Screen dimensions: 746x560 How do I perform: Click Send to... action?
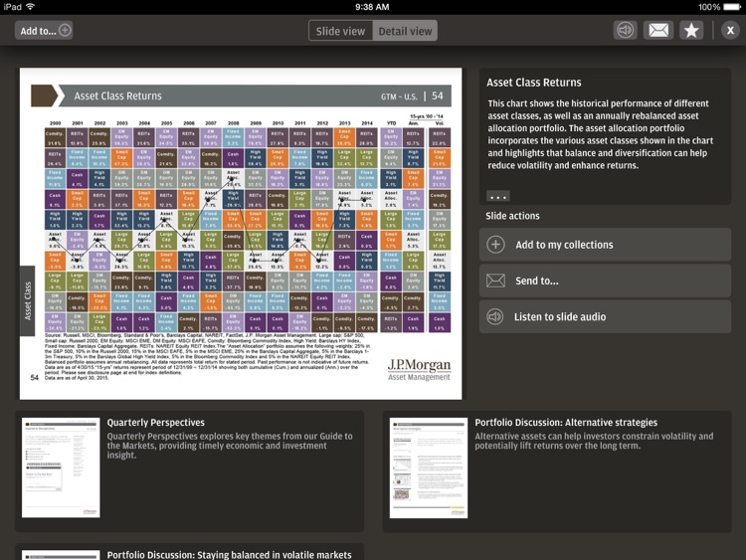click(605, 280)
